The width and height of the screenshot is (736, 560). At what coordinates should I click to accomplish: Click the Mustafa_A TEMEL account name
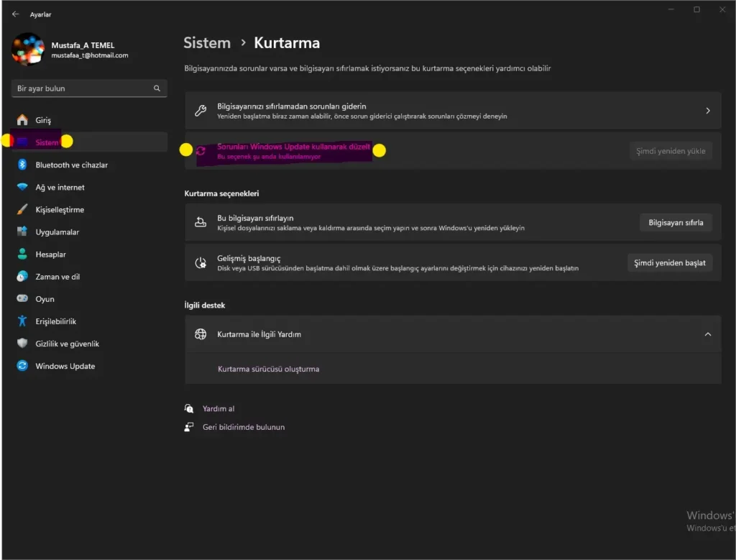click(x=83, y=45)
